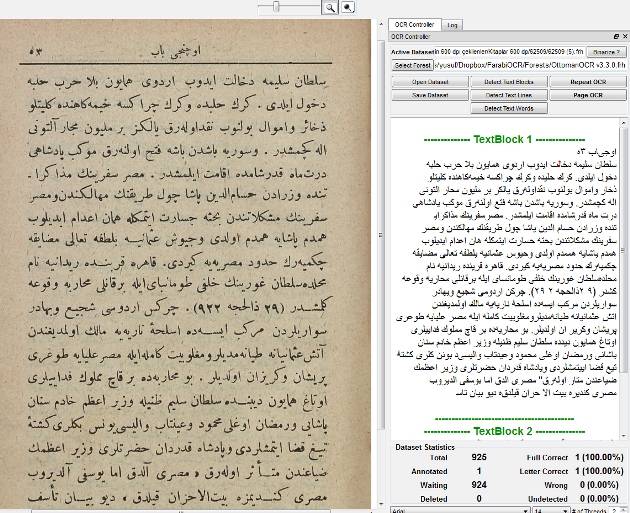The height and width of the screenshot is (513, 630).
Task: Click the Open Dataset button
Action: click(429, 81)
